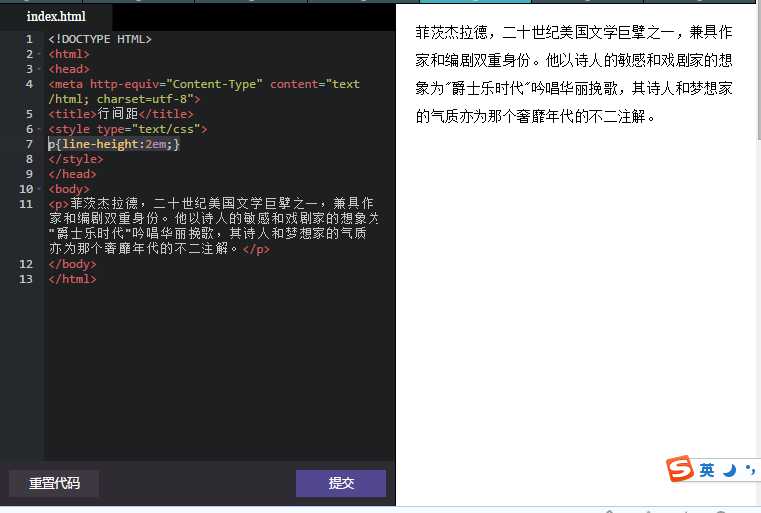The height and width of the screenshot is (513, 761).
Task: Place cursor in the <!DOCTYPE HTML> line
Action: pos(100,39)
